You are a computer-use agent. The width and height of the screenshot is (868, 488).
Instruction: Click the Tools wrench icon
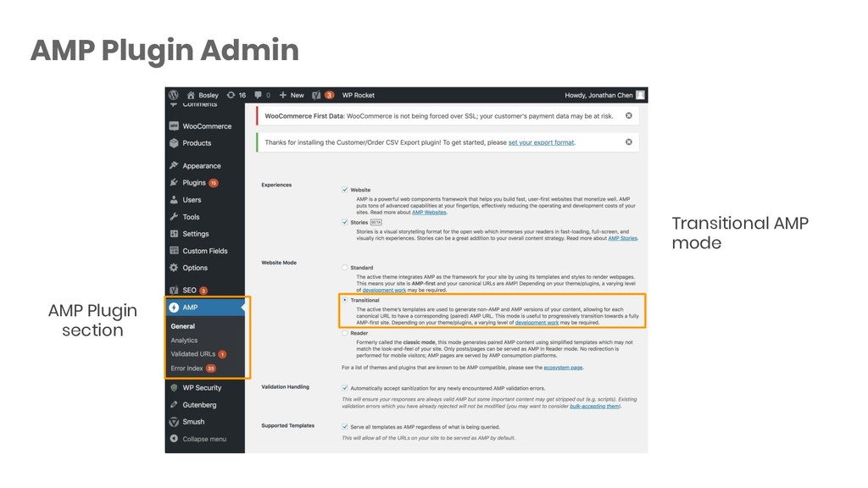coord(174,217)
